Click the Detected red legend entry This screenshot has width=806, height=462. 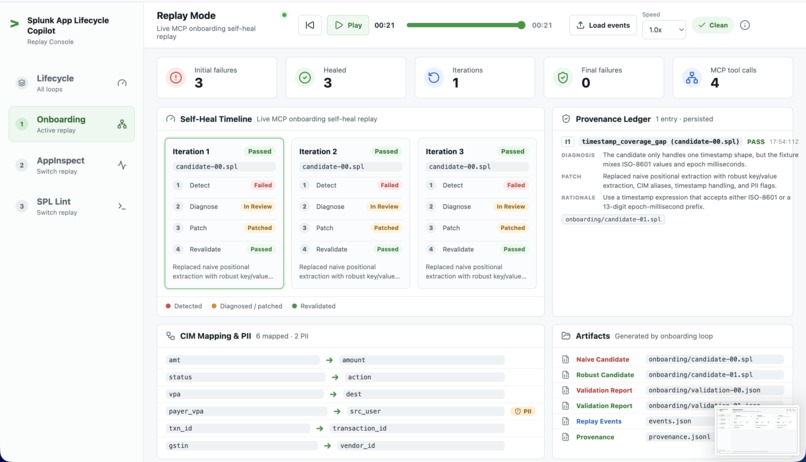(x=184, y=306)
